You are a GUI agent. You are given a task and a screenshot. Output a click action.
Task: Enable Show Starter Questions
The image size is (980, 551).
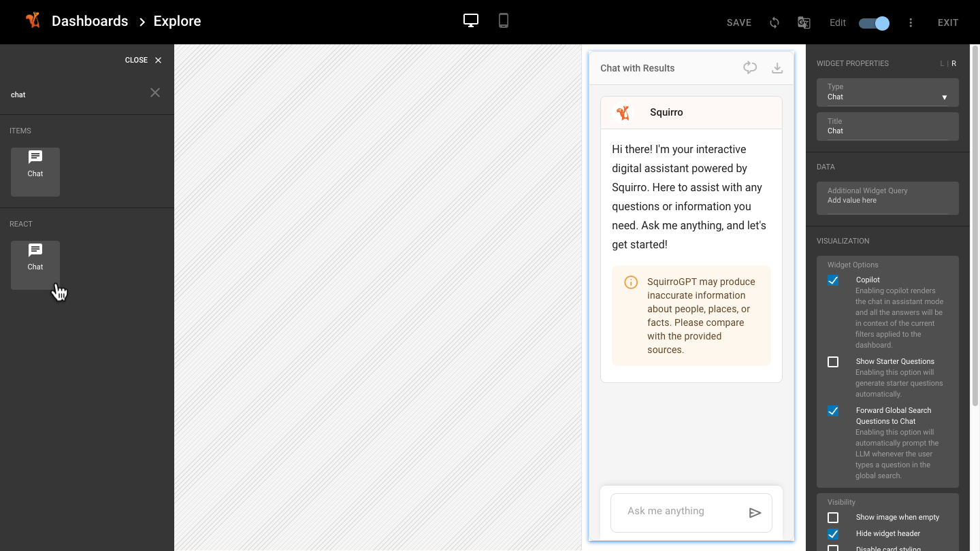[x=833, y=362]
